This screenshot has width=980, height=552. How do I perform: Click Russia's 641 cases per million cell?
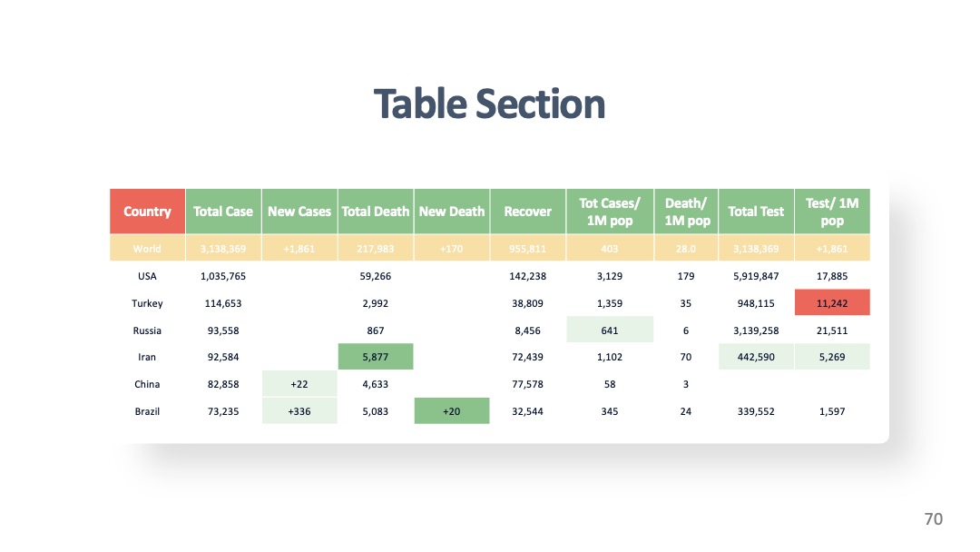(610, 330)
